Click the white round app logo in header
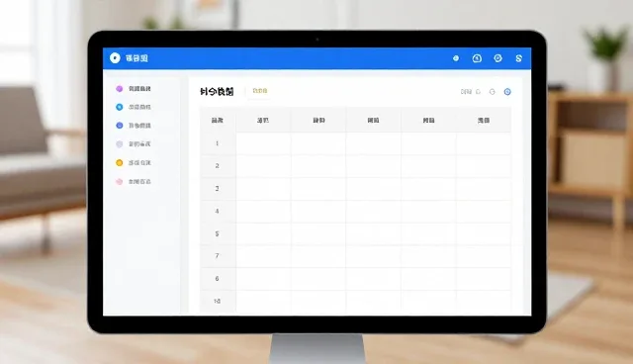Viewport: 633px width, 364px height. tap(115, 58)
